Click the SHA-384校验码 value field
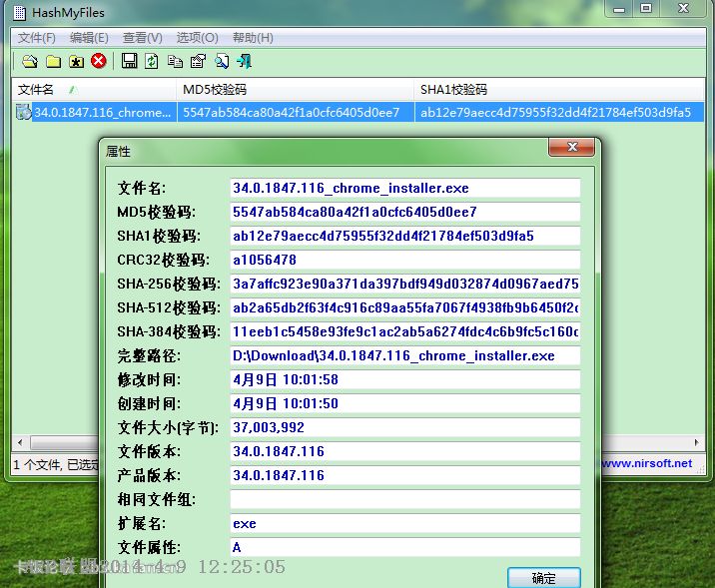This screenshot has width=715, height=588. pyautogui.click(x=404, y=331)
